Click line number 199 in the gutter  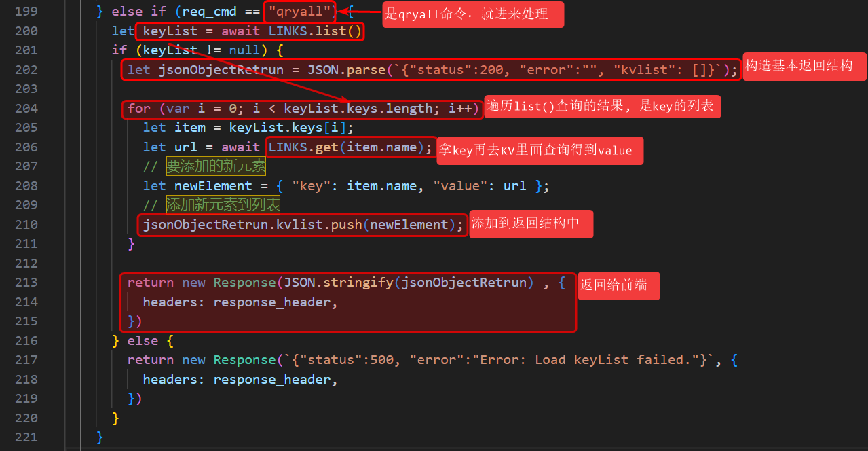26,12
